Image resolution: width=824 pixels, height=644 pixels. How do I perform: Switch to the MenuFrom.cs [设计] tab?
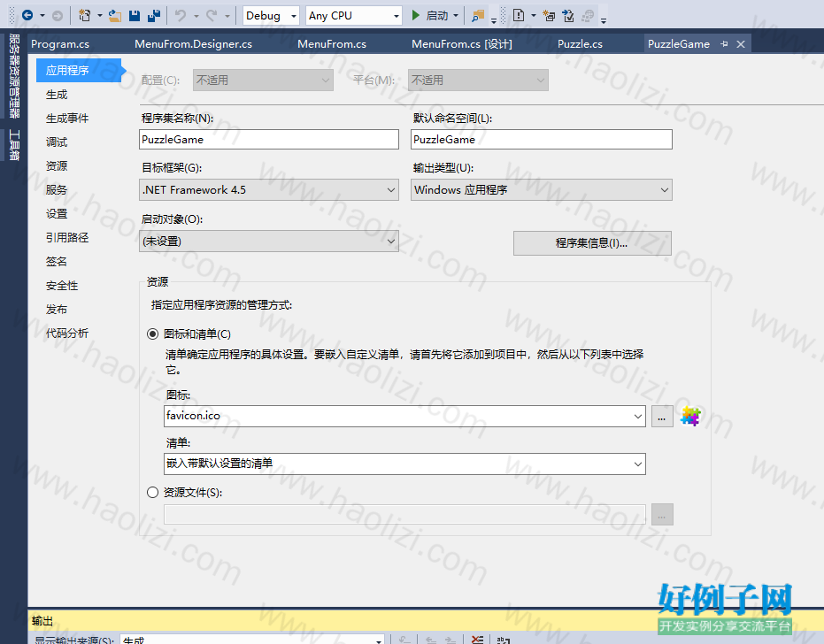(461, 44)
